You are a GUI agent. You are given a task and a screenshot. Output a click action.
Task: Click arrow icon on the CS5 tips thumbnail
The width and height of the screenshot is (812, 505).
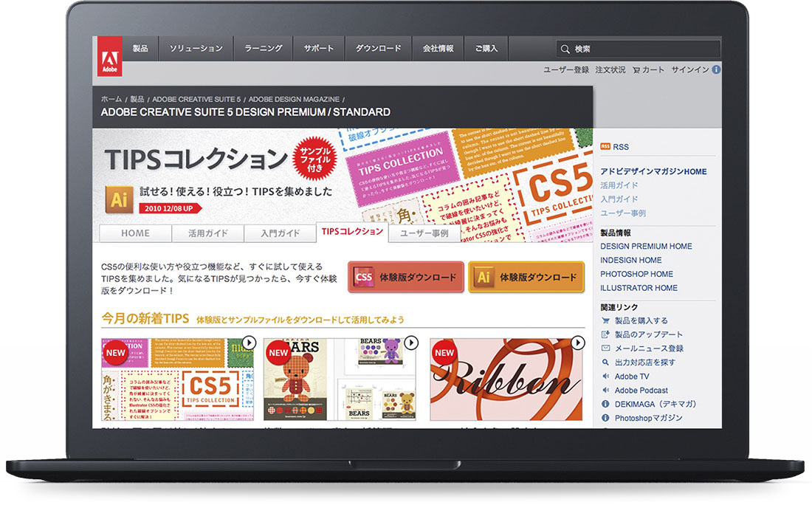(249, 343)
